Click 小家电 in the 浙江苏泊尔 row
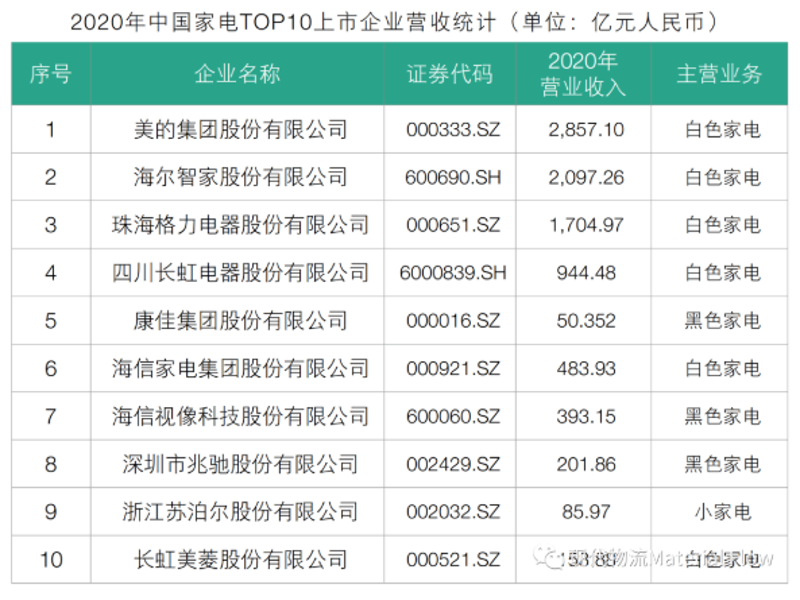 click(723, 512)
